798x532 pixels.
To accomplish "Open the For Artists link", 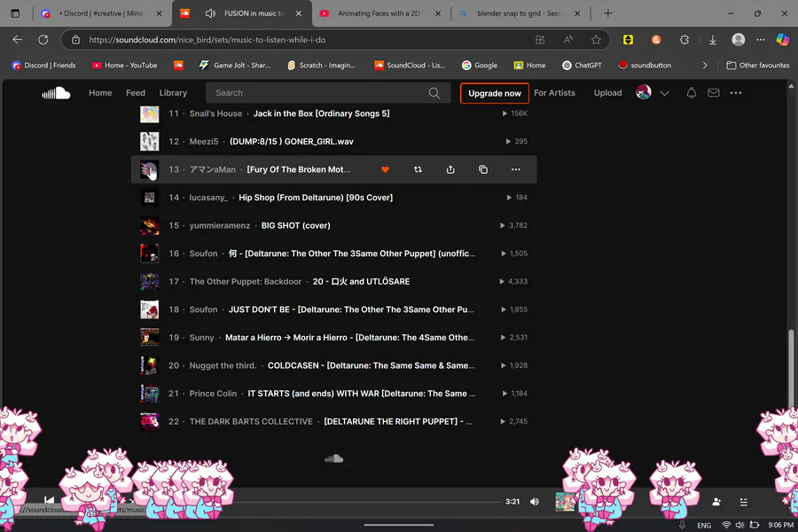I will [554, 92].
